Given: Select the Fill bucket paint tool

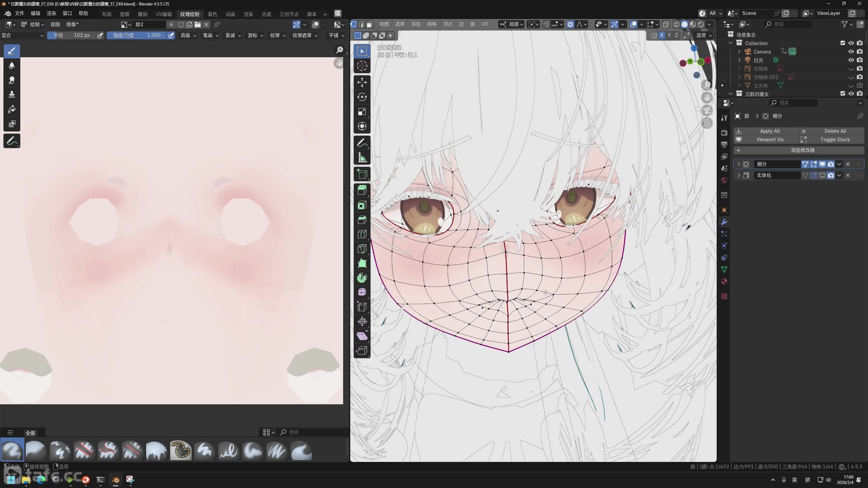Looking at the screenshot, I should 12,109.
